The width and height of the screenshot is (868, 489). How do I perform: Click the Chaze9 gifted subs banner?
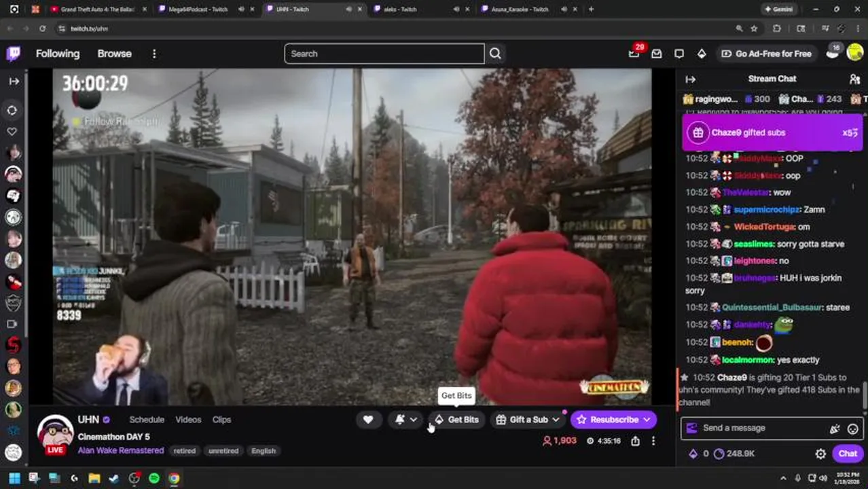click(772, 132)
